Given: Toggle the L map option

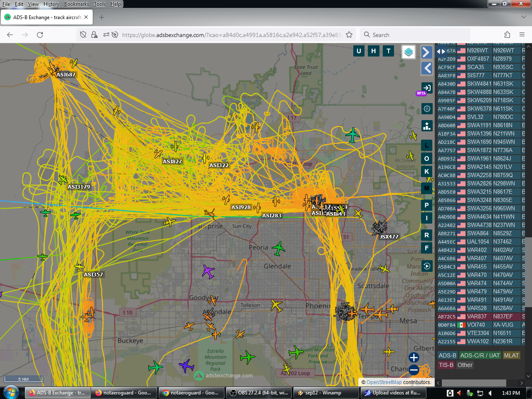Looking at the screenshot, I should [426, 145].
